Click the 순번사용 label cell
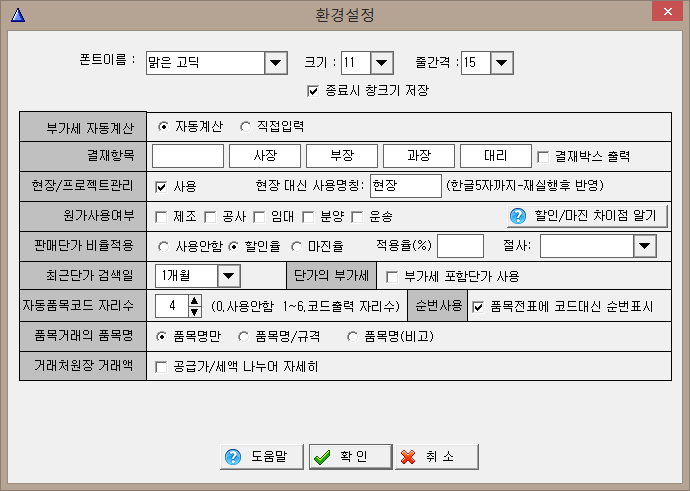Image resolution: width=690 pixels, height=491 pixels. (438, 305)
